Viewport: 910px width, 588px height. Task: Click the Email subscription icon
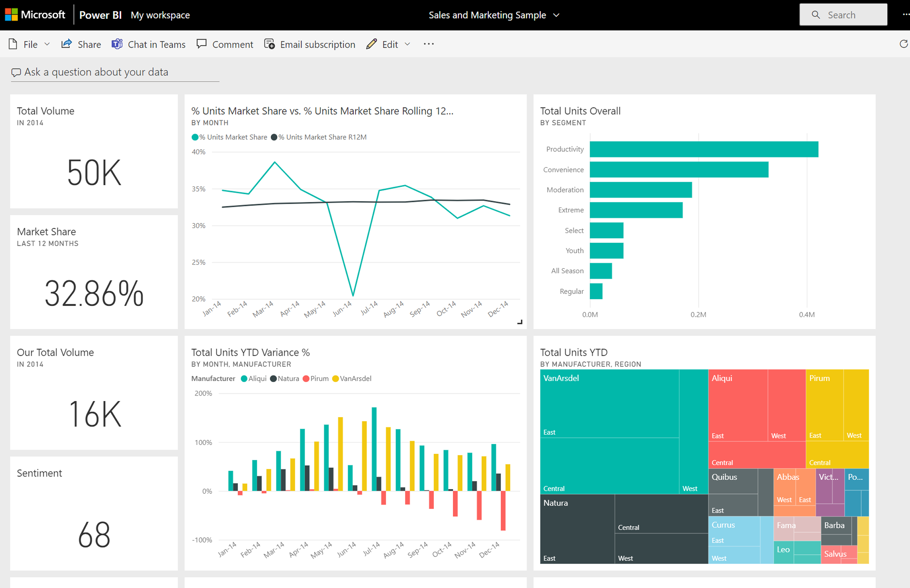[x=269, y=44]
